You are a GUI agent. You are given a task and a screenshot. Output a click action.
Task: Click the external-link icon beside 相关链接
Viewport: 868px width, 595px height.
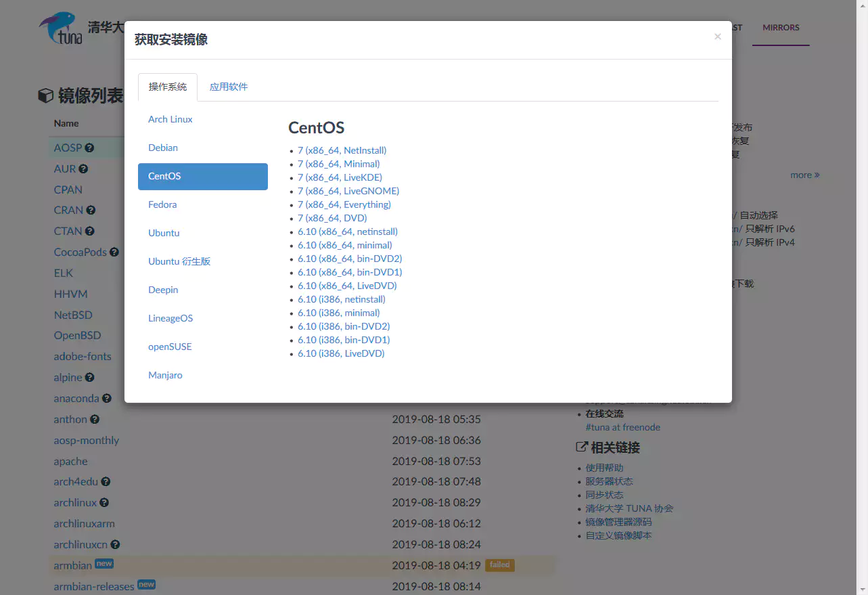point(580,447)
